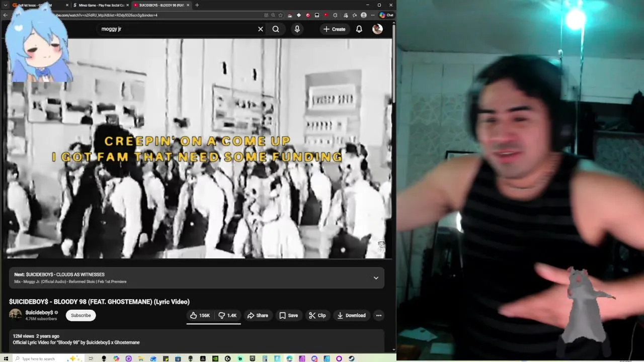This screenshot has height=362, width=644.
Task: Click the taskbar 'Type here to search' box
Action: coord(48,358)
